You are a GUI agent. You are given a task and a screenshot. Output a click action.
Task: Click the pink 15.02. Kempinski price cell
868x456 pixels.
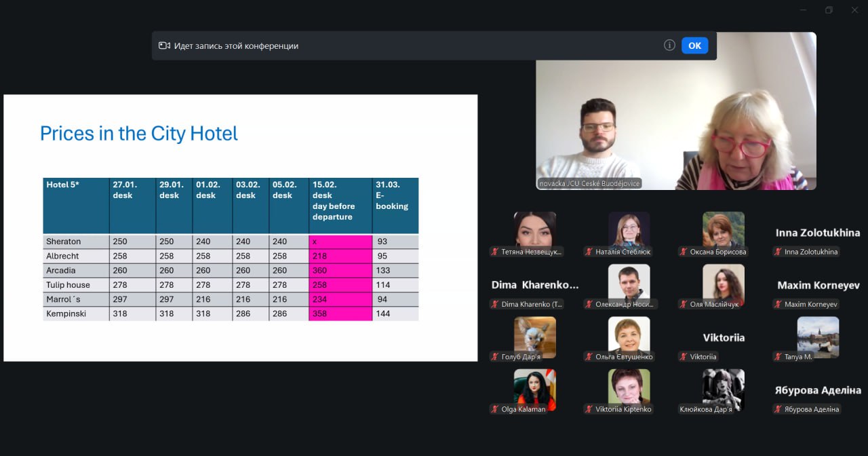pyautogui.click(x=340, y=314)
